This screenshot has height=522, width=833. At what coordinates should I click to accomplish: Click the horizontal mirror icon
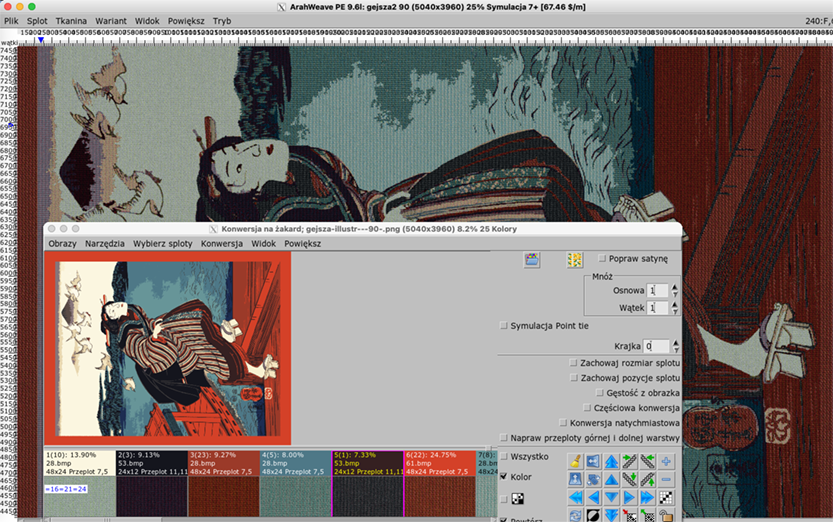pyautogui.click(x=593, y=461)
